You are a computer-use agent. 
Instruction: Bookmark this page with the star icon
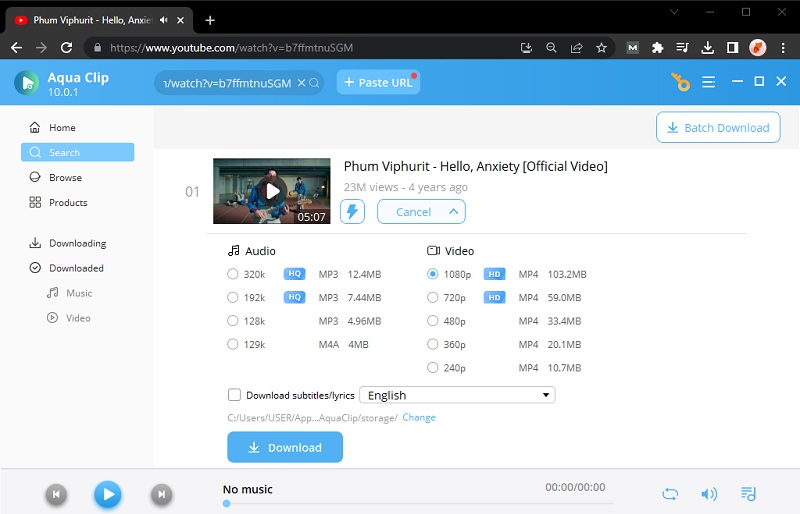coord(602,48)
